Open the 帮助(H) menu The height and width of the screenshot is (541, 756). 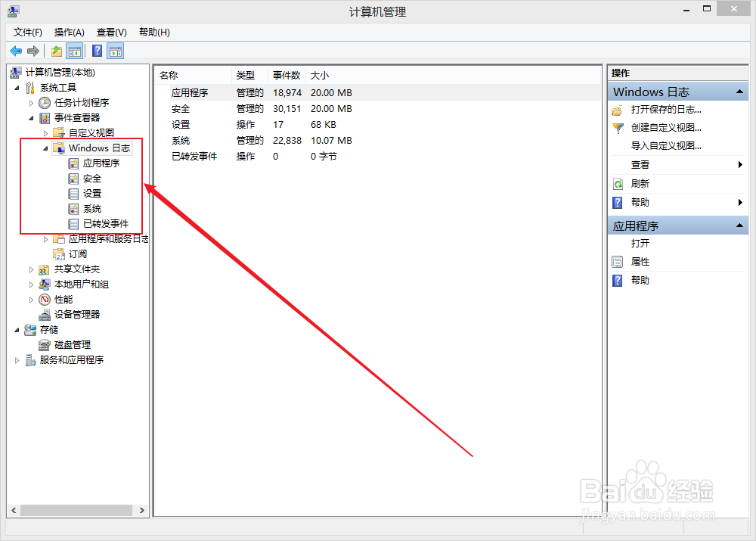[x=154, y=33]
